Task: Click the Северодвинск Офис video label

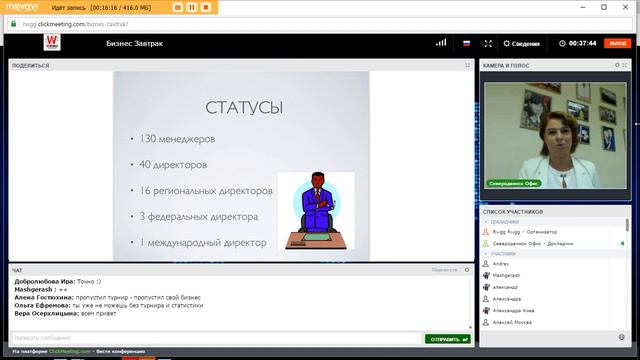Action: point(513,184)
